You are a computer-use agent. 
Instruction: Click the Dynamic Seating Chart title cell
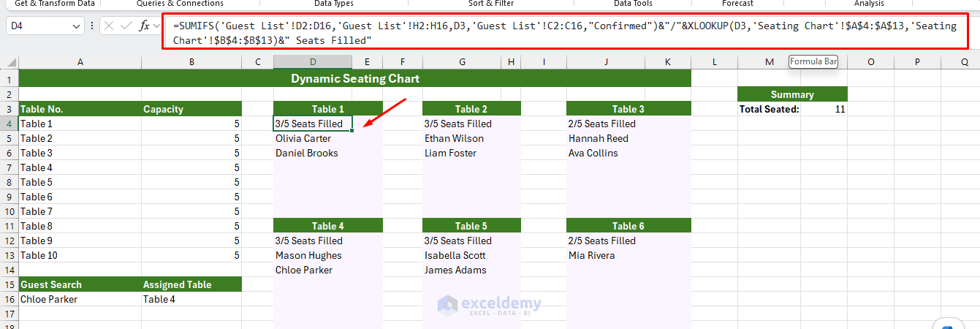tap(355, 79)
